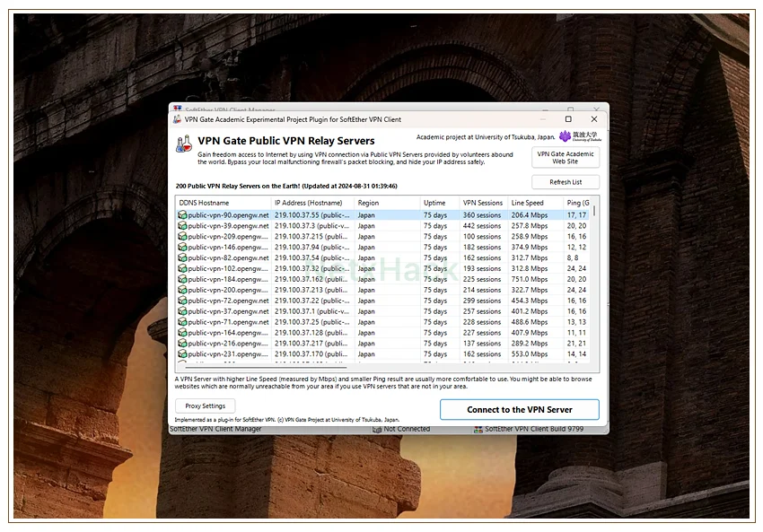Select IP address 219.100.37.94 cell
The image size is (763, 532).
311,247
